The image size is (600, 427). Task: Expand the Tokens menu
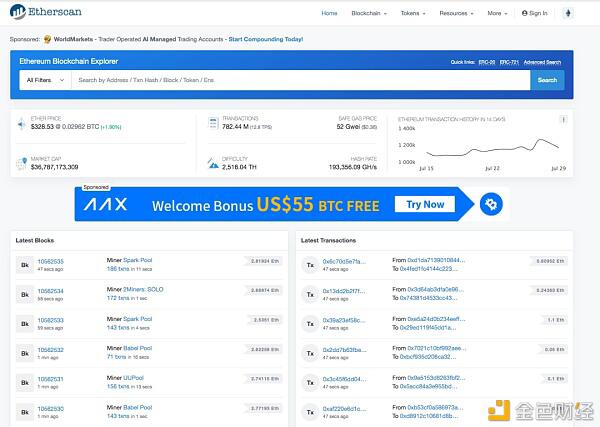pos(413,13)
